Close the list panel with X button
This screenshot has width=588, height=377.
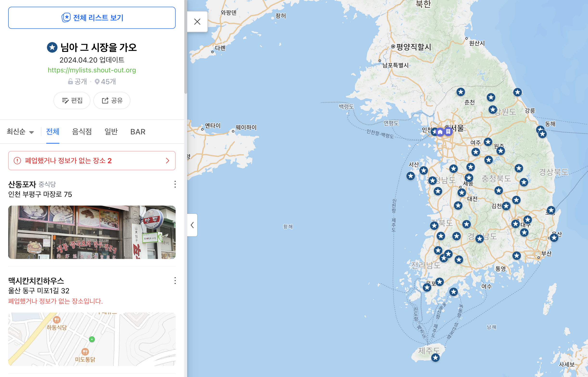click(x=197, y=22)
